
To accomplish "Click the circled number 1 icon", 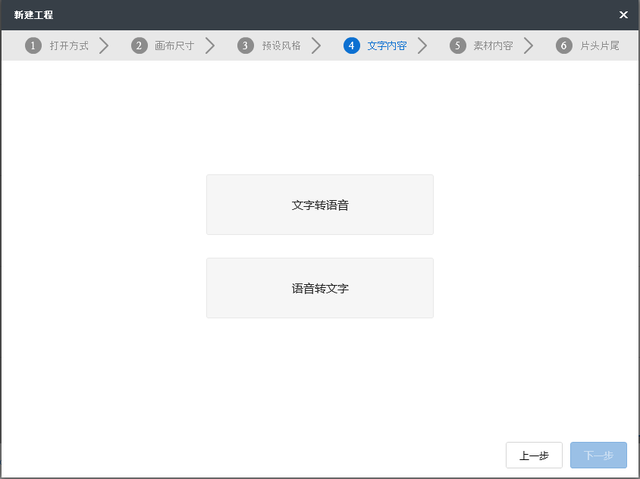I will (x=33, y=46).
